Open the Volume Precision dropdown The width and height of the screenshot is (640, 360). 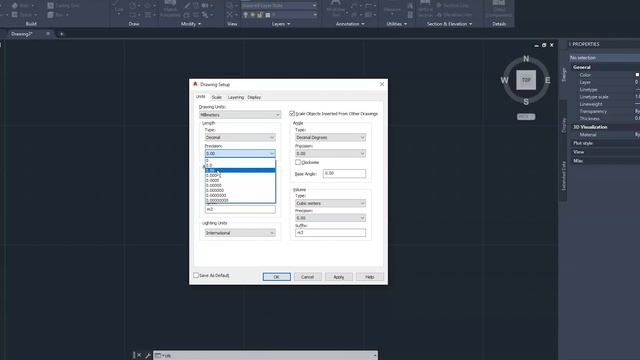(x=330, y=218)
